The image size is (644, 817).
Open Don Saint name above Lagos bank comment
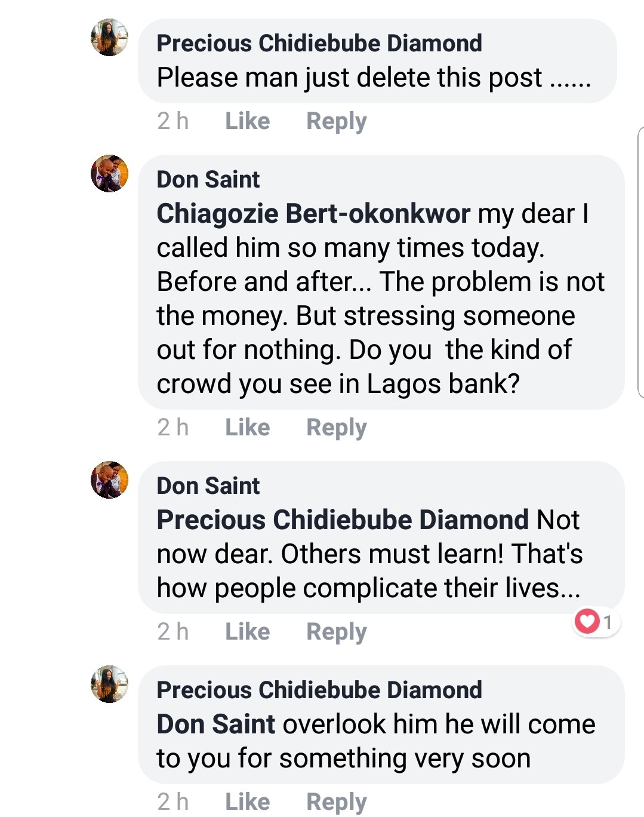coord(208,180)
